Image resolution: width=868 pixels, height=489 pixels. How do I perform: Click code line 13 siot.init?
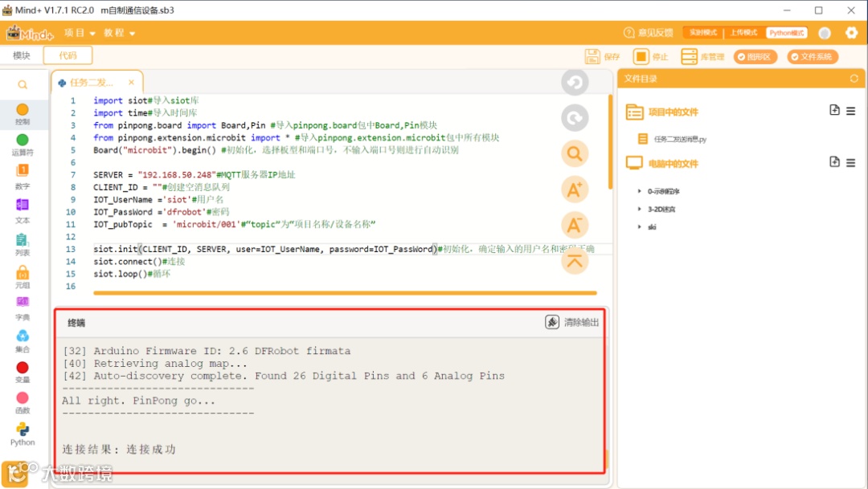(343, 250)
